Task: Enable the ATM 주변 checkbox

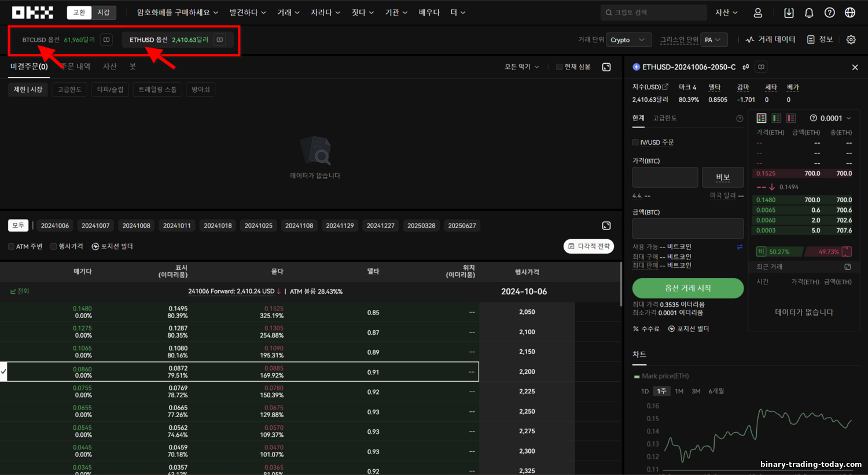Action: [11, 247]
